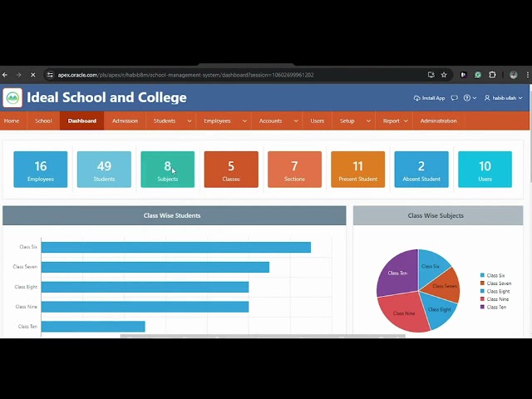
Task: Open the Administration menu item
Action: click(x=438, y=121)
